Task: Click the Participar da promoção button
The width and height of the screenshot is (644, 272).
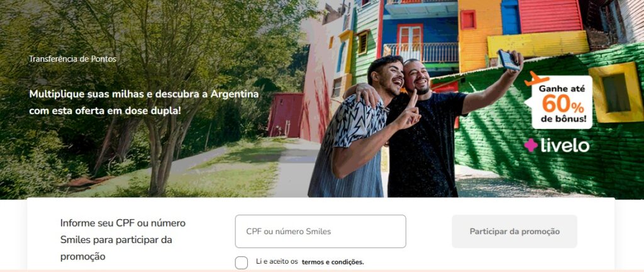Action: pyautogui.click(x=514, y=231)
